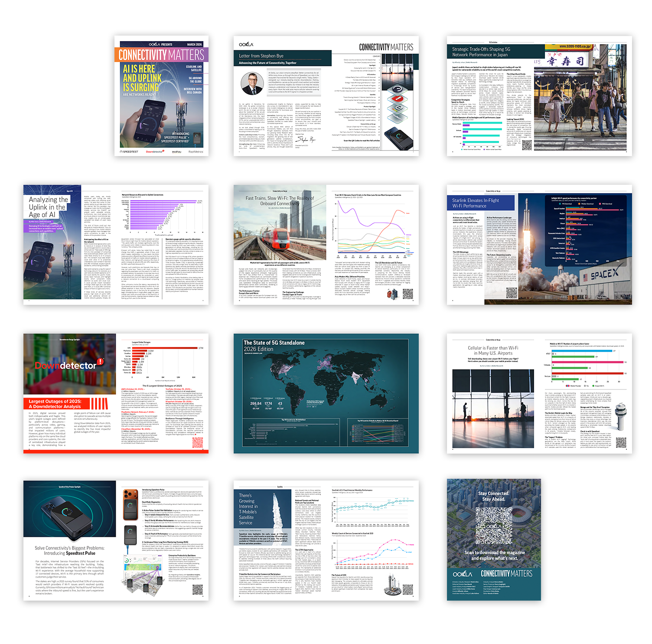652x644 pixels.
Task: Click 'Introducing Speedtest Pulse' headline
Action: point(69,553)
